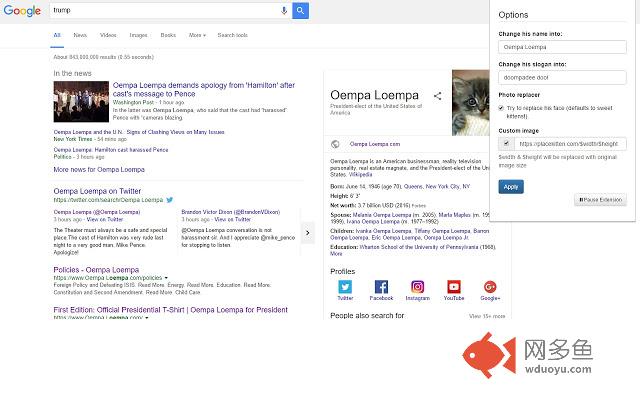Click the name replacement text field
The image size is (640, 400).
click(x=564, y=46)
